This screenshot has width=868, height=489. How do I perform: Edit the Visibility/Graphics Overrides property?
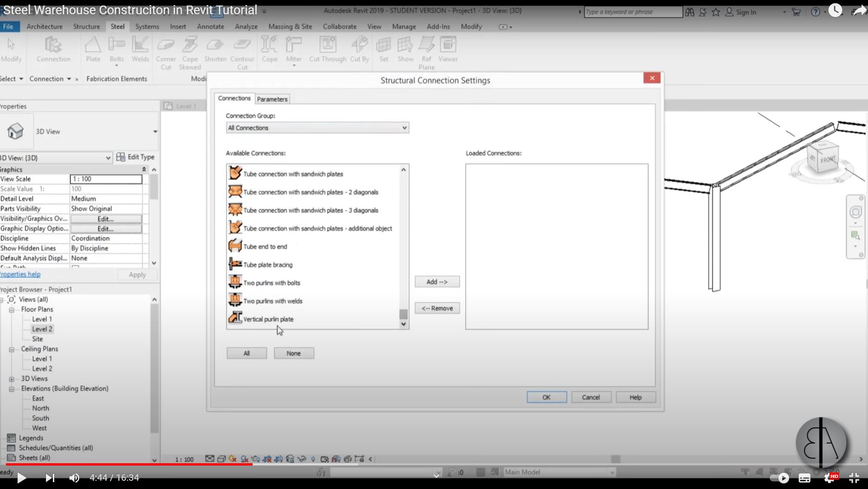105,219
